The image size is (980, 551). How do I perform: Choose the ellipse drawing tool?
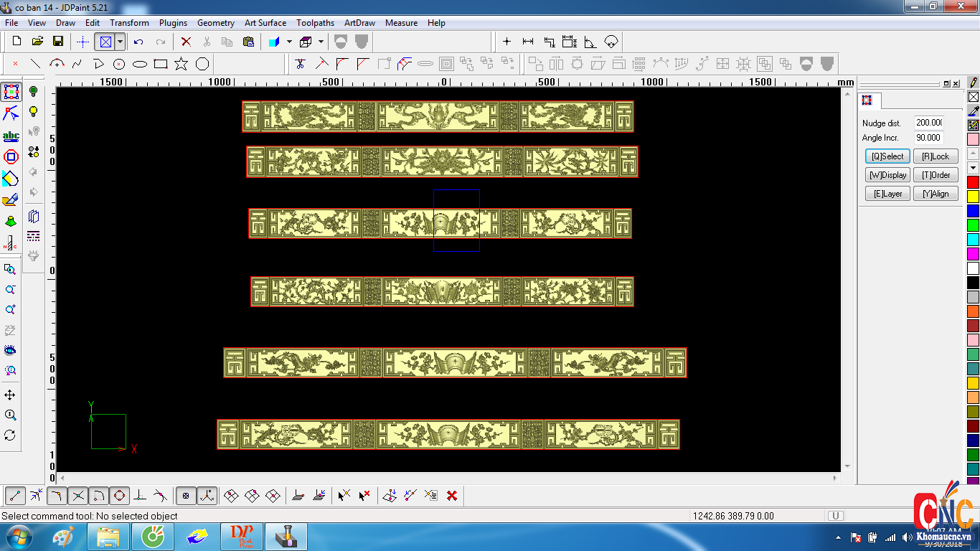[140, 64]
